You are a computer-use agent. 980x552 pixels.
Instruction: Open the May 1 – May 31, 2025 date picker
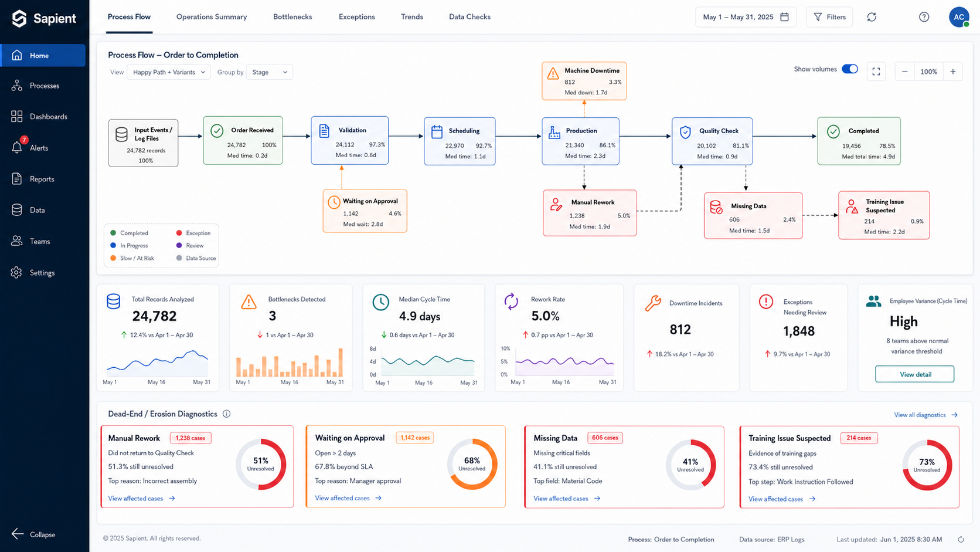coord(746,17)
